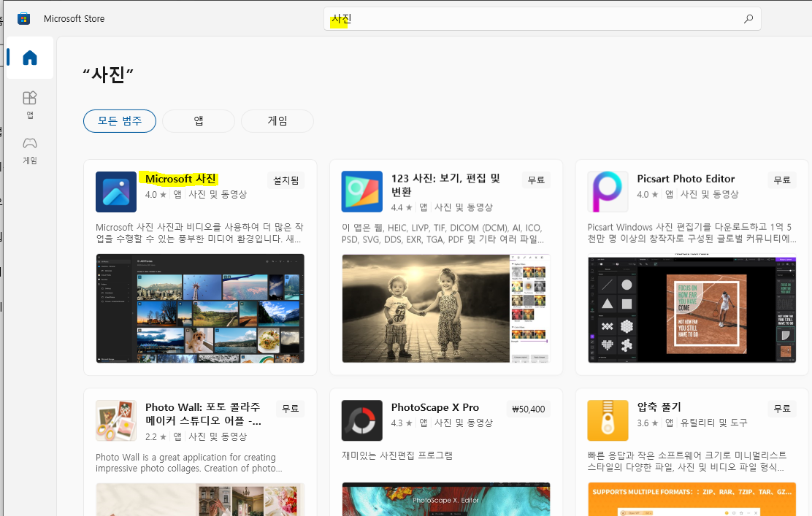Screen dimensions: 812x516
Task: Open PhotoScape X Editor screenshot
Action: 446,499
